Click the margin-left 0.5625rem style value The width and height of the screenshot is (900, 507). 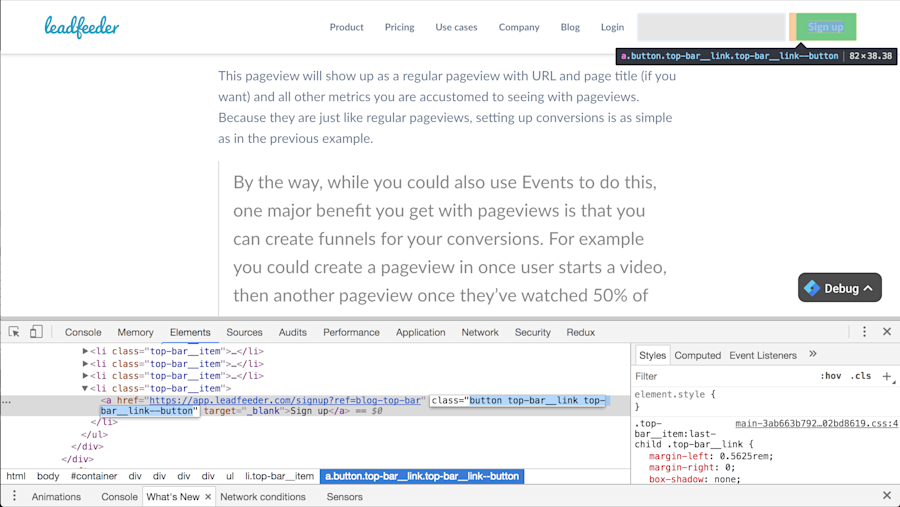[x=746, y=456]
